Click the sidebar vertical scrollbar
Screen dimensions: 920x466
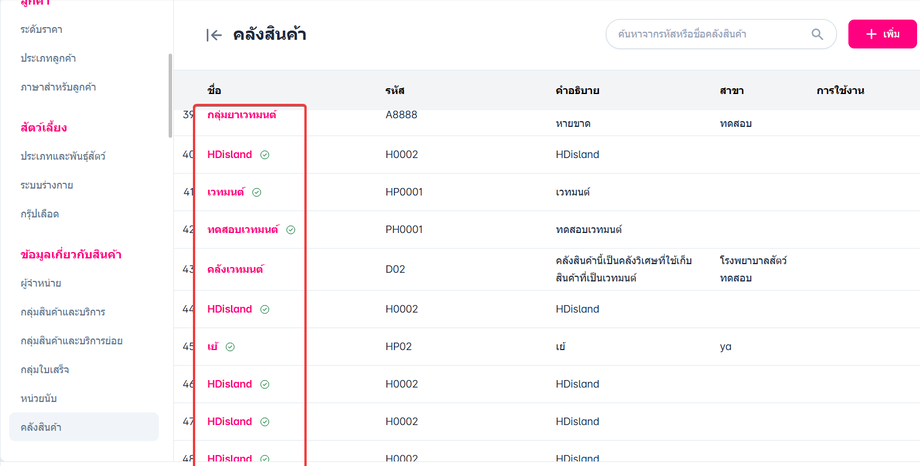pos(170,90)
